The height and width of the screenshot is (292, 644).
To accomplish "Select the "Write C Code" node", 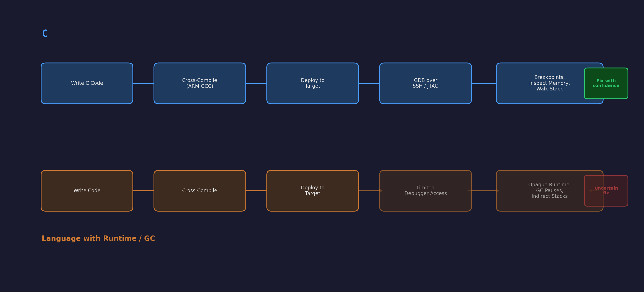I will point(87,83).
